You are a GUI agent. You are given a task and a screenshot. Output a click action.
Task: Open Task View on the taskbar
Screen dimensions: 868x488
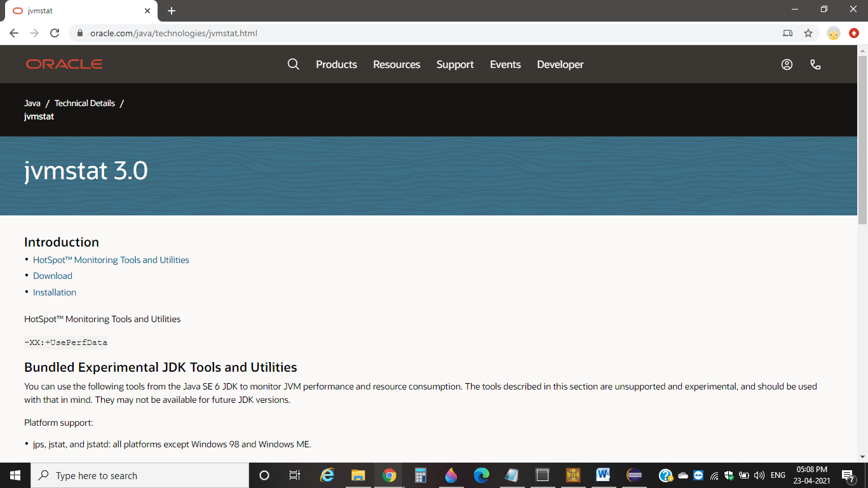pos(295,475)
